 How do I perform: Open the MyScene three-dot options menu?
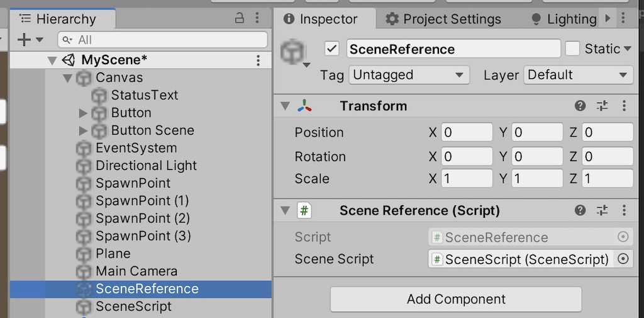coord(258,60)
